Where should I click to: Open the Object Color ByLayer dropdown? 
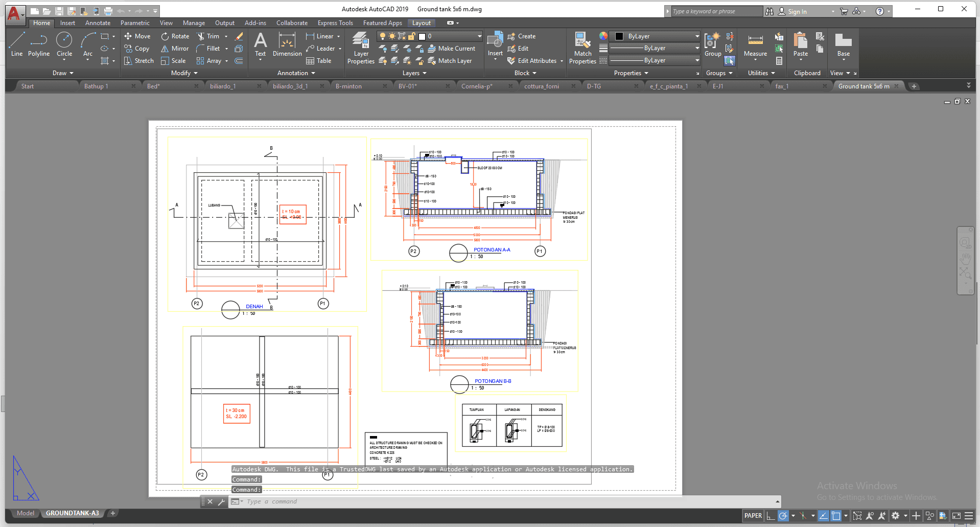[x=697, y=36]
